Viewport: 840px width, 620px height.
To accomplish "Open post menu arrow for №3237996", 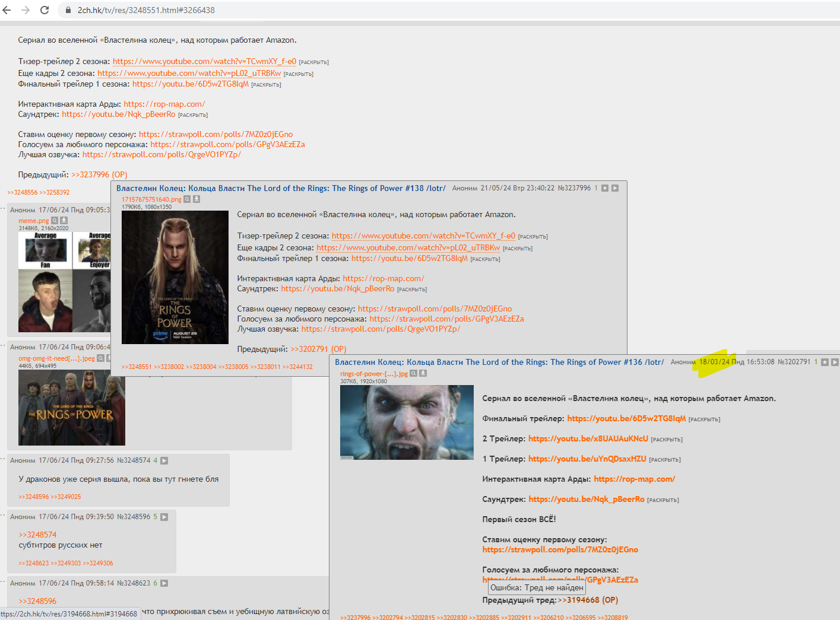I will tap(615, 188).
